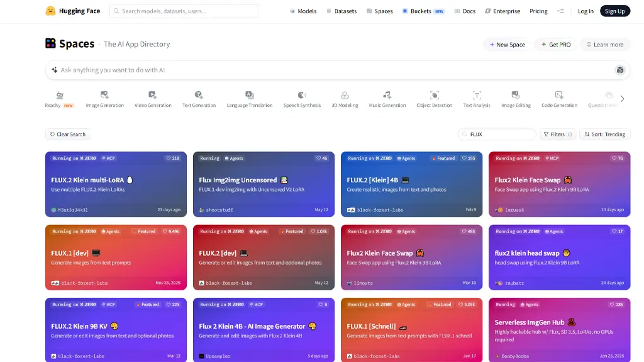Like the FLUX.1 [dev] space heart counter
The height and width of the screenshot is (362, 644).
[x=171, y=231]
